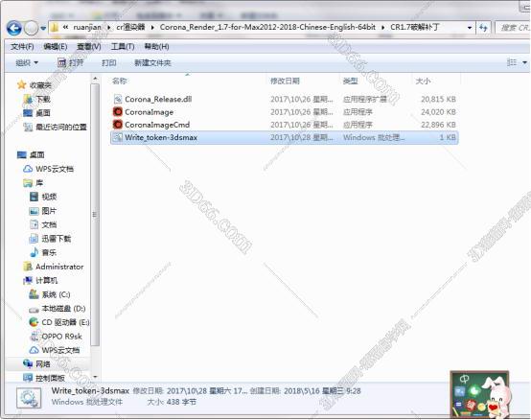The image size is (531, 420).
Task: Sort by the 类型 column header
Action: 350,81
